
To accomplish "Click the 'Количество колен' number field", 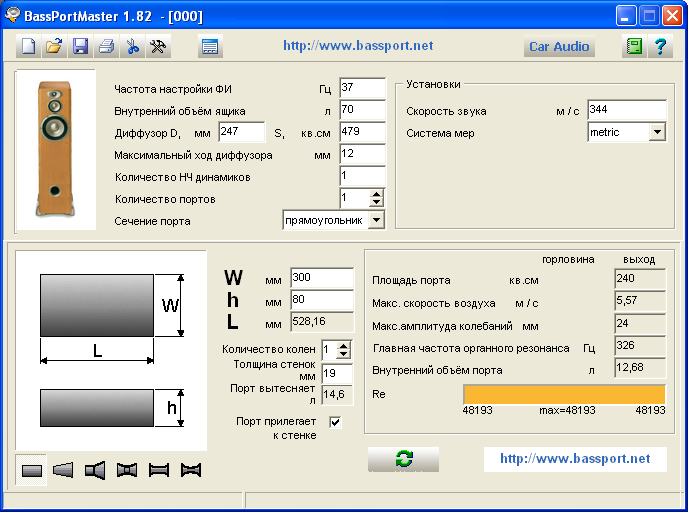I will 329,350.
